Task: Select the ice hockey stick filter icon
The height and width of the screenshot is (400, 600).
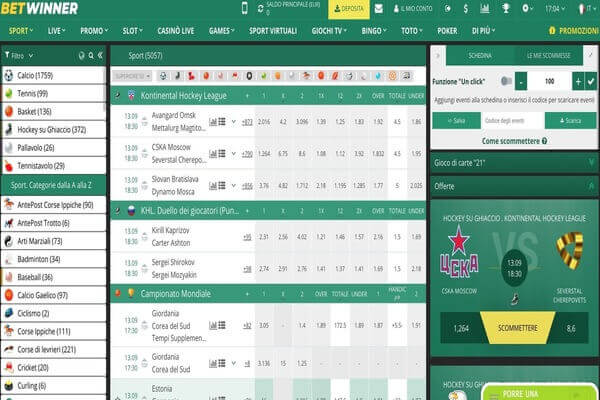Action: pos(177,76)
